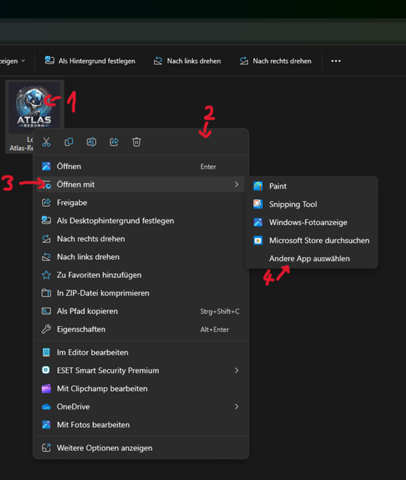Choose In ZIP-Datei komprimieren
Screen dimensions: 406x480
(141, 293)
